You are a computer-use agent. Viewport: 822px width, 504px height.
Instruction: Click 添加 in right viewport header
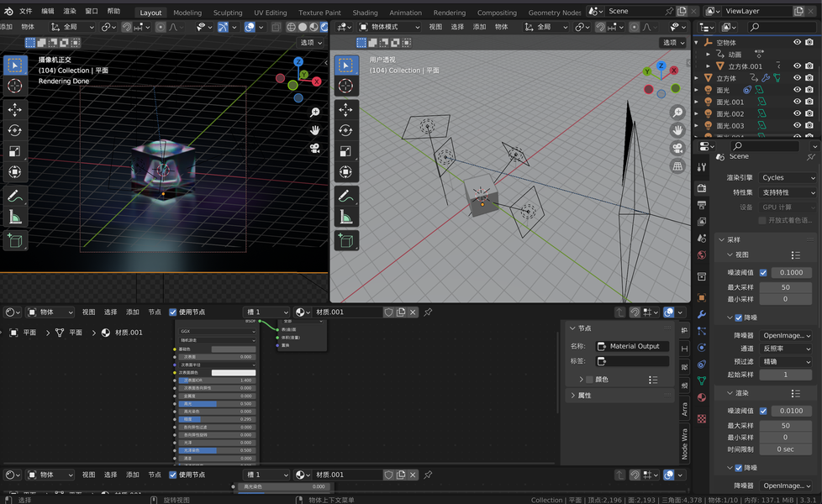point(480,27)
